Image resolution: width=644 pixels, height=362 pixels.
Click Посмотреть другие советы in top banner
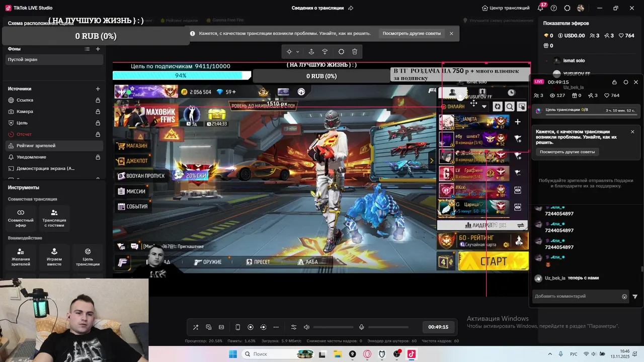click(412, 34)
